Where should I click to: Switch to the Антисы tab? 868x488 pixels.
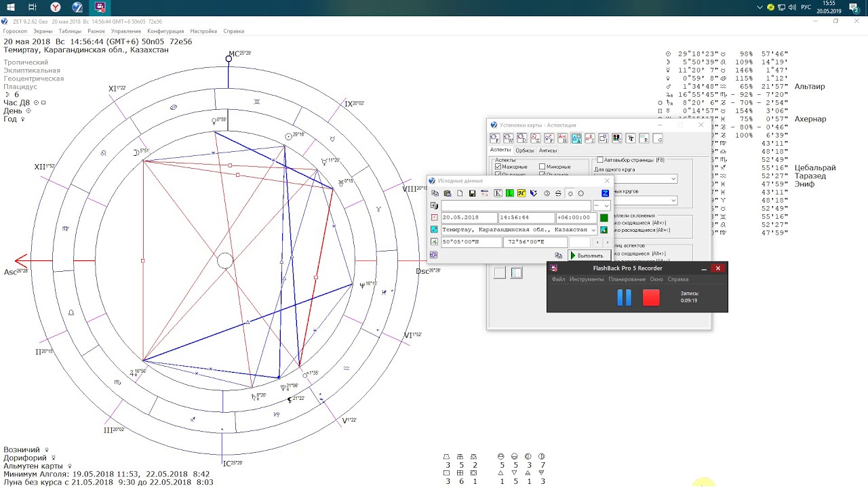click(548, 150)
